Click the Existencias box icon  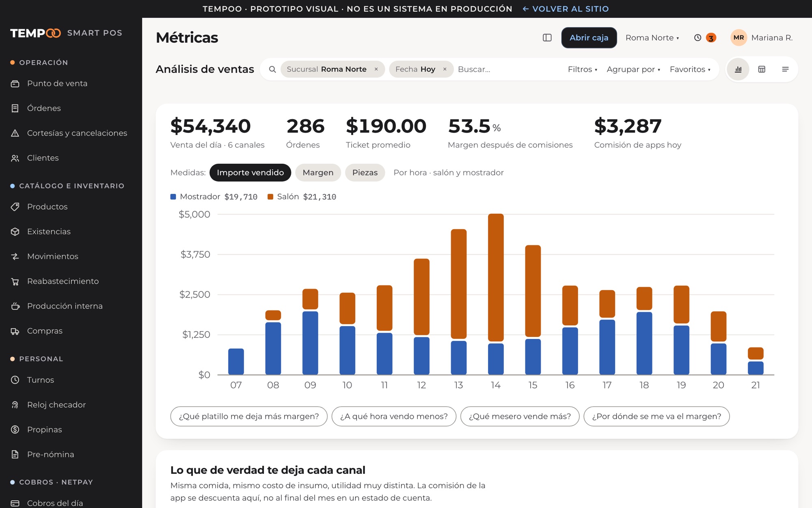(x=15, y=232)
